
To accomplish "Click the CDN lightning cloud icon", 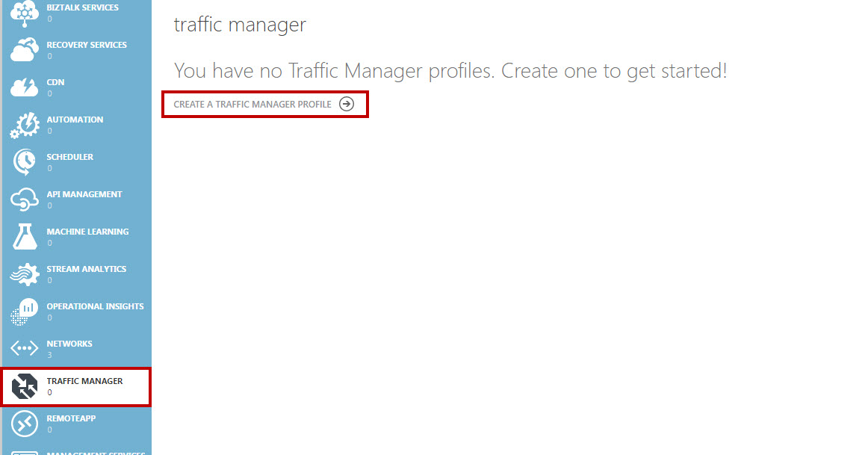I will tap(25, 87).
